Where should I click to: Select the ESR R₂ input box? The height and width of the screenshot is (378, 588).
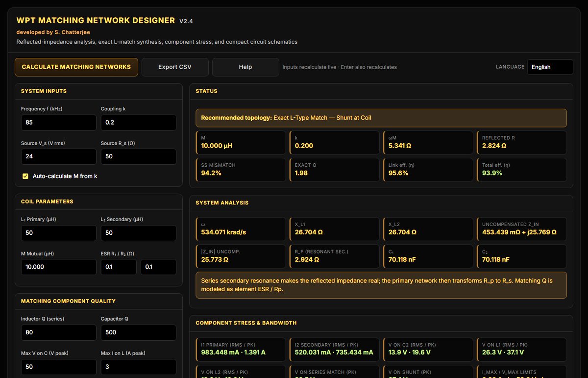pyautogui.click(x=158, y=267)
